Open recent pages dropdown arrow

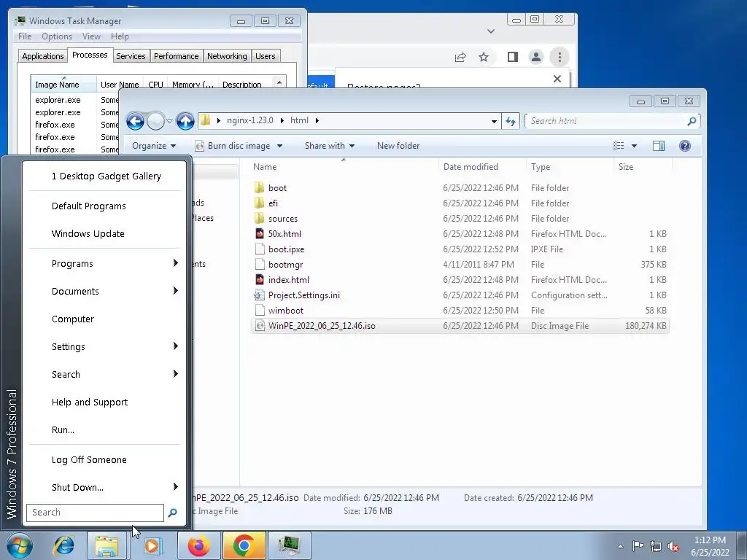point(169,121)
